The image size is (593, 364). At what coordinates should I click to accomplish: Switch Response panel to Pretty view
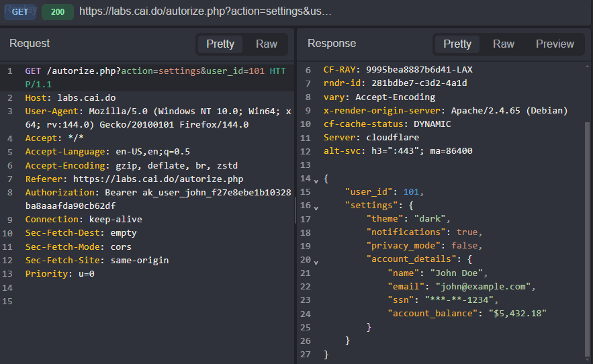click(457, 44)
